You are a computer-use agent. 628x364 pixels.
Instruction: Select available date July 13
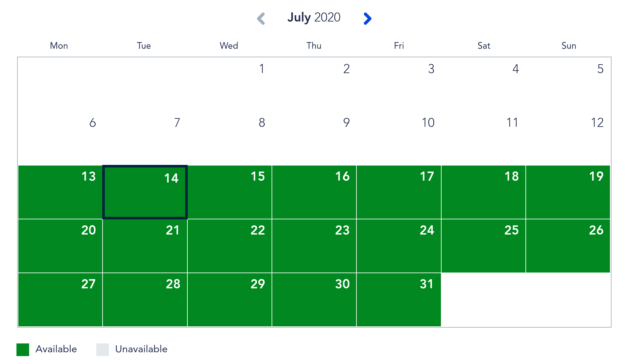pyautogui.click(x=60, y=192)
